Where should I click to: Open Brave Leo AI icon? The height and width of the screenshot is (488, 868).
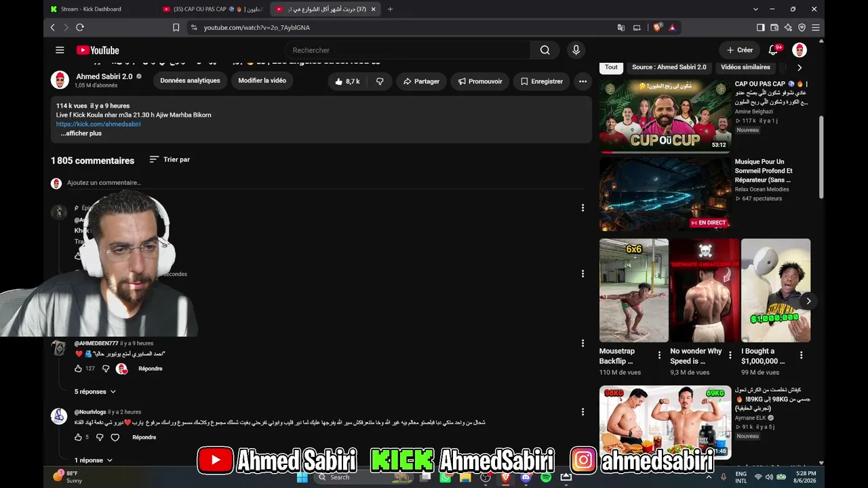point(788,28)
